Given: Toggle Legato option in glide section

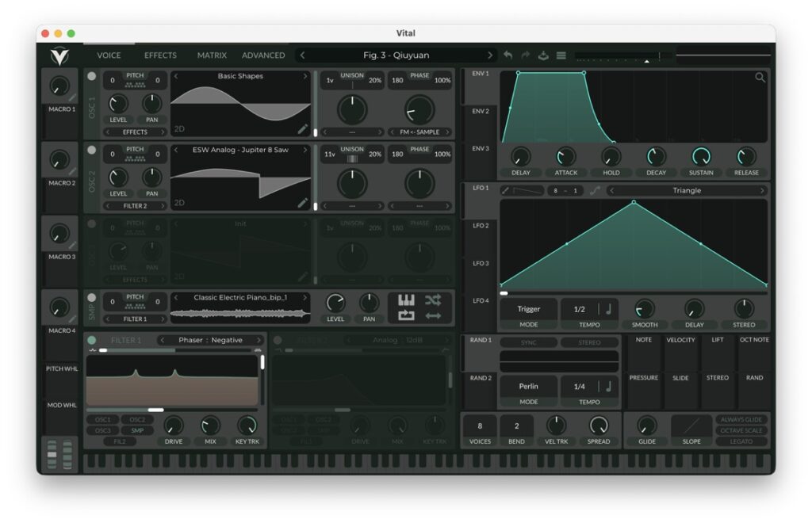Looking at the screenshot, I should (742, 441).
